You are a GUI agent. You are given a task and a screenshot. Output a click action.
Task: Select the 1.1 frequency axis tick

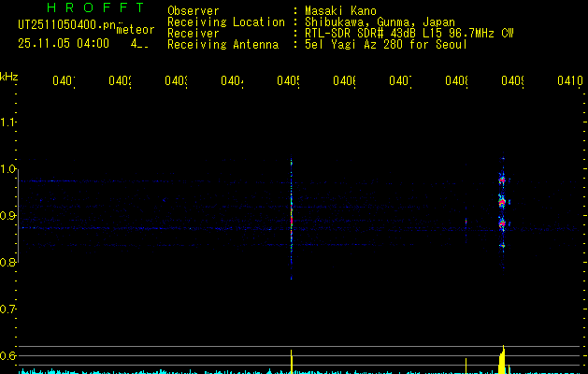tap(9, 122)
